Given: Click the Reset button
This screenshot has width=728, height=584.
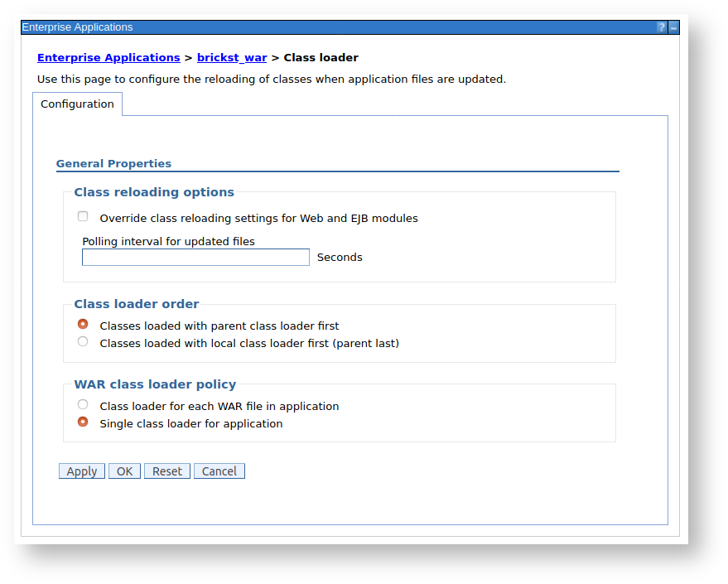Looking at the screenshot, I should tap(166, 471).
